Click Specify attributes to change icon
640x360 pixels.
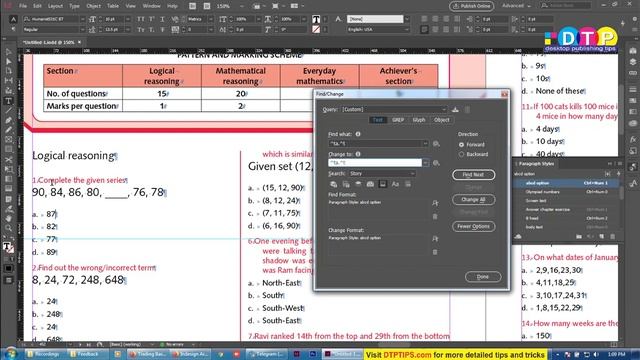click(435, 238)
